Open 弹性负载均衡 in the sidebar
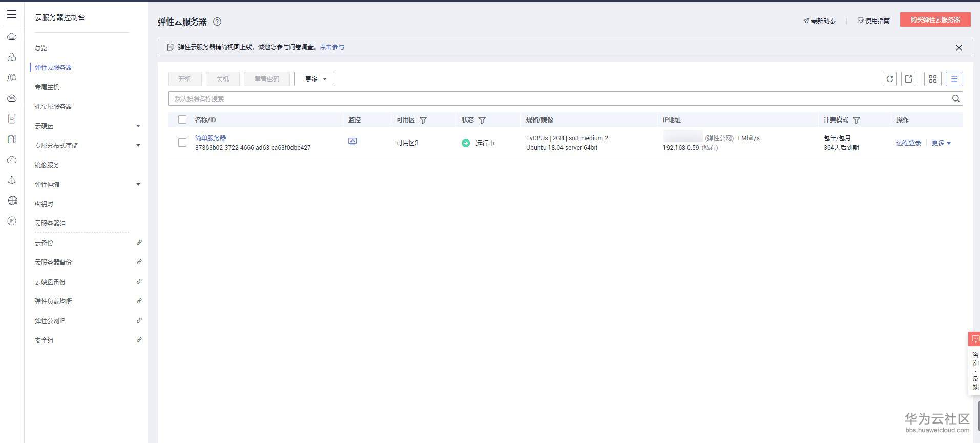The width and height of the screenshot is (980, 443). (53, 301)
